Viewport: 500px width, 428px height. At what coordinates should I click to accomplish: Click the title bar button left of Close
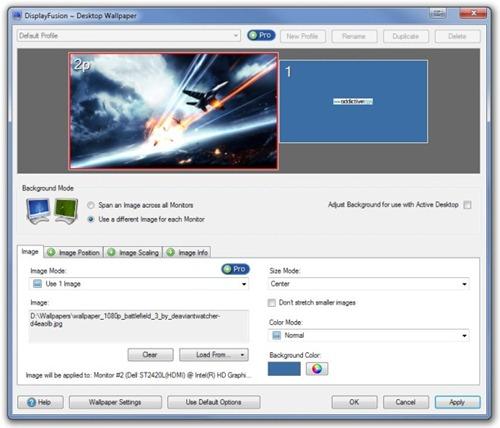[x=438, y=14]
